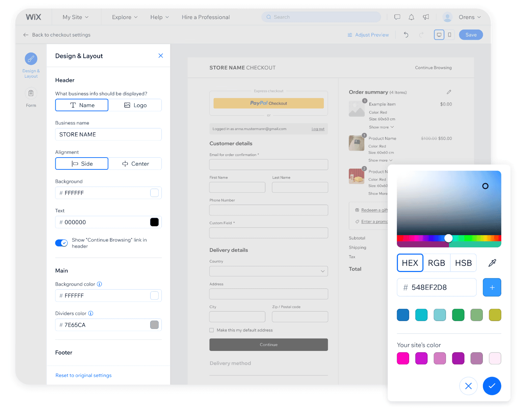Confirm the color selection with checkmark
Viewport: 526px width, 420px height.
(x=492, y=386)
